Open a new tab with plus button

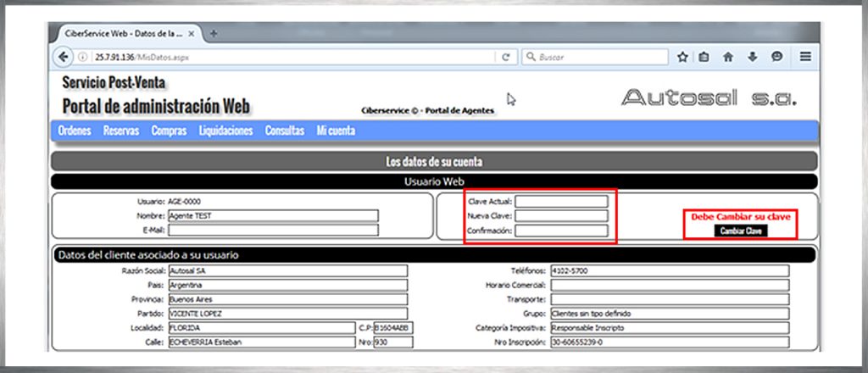pyautogui.click(x=214, y=33)
